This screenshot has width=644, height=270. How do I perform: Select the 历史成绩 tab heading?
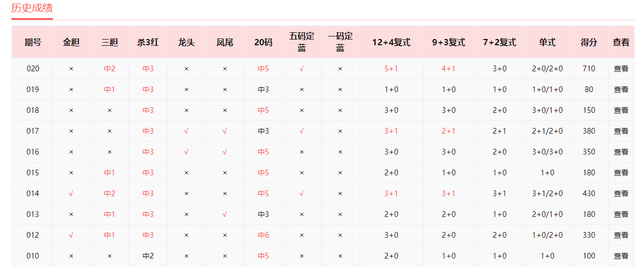32,8
